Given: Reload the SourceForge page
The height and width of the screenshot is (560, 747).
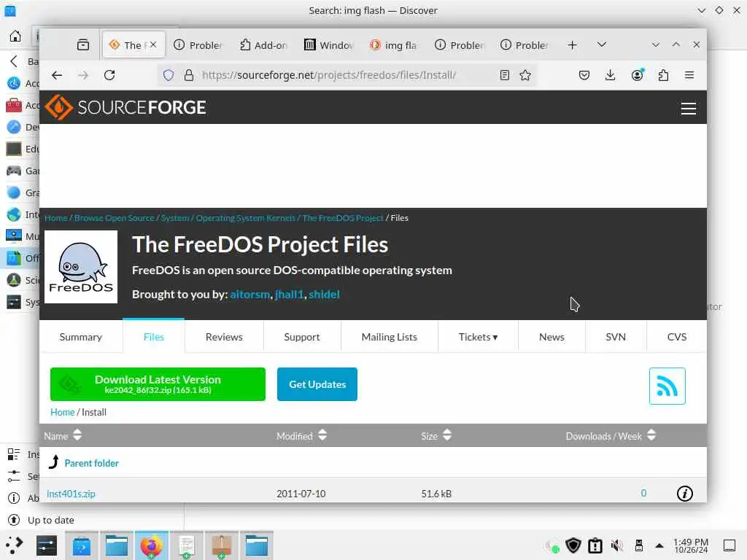Looking at the screenshot, I should [109, 75].
